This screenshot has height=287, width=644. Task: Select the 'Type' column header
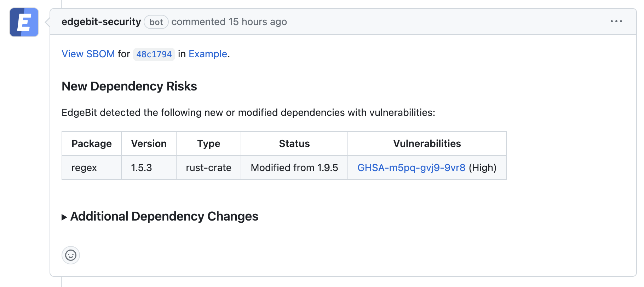[209, 143]
